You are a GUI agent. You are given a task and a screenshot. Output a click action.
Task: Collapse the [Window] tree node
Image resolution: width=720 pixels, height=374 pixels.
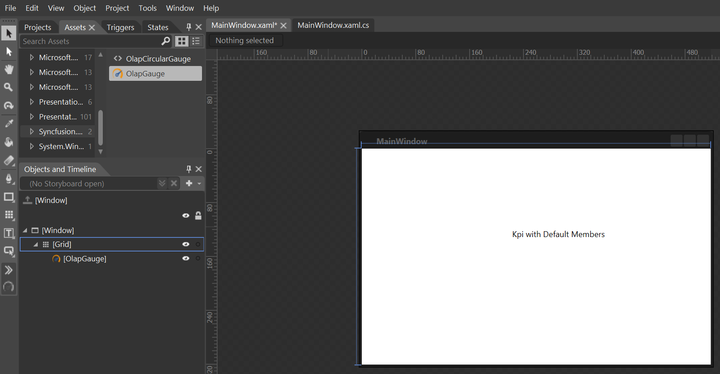25,230
